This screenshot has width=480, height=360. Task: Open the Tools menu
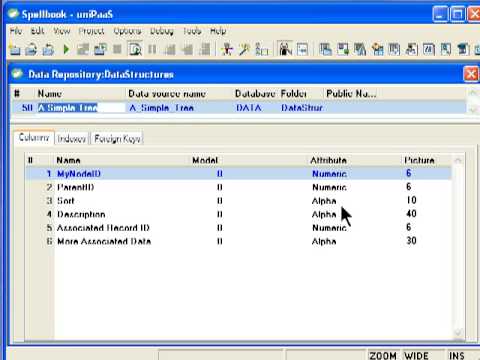(x=192, y=31)
